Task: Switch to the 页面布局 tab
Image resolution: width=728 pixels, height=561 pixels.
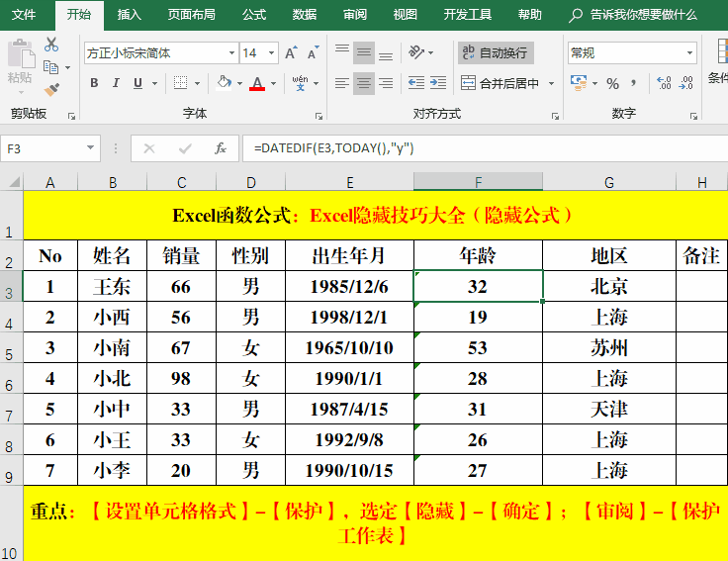Action: (x=191, y=15)
